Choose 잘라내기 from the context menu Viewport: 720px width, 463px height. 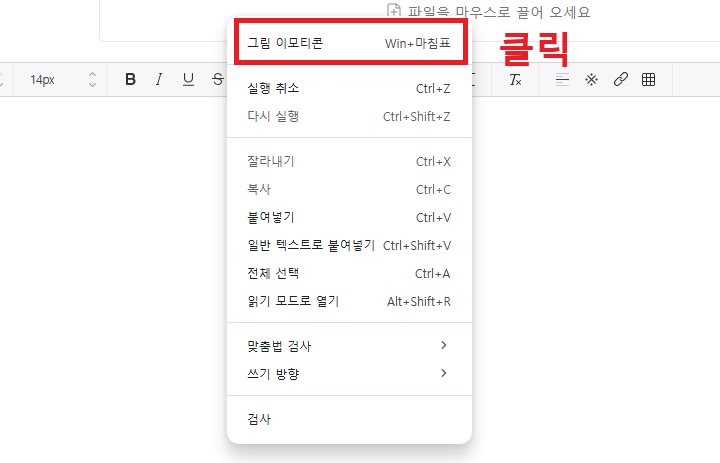coord(349,161)
